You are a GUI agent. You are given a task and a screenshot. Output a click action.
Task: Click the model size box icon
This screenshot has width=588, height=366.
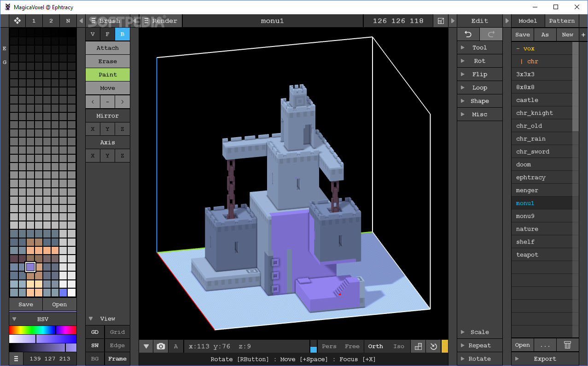point(441,21)
